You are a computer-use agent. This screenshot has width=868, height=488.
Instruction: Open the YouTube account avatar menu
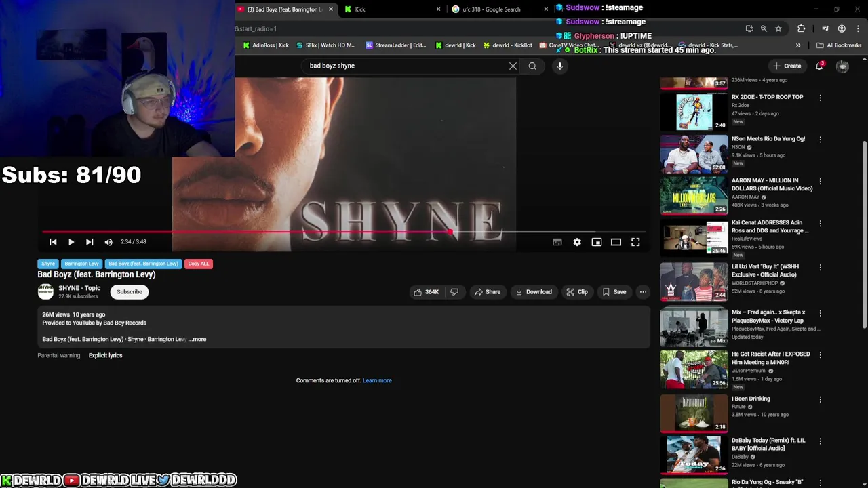pos(842,66)
